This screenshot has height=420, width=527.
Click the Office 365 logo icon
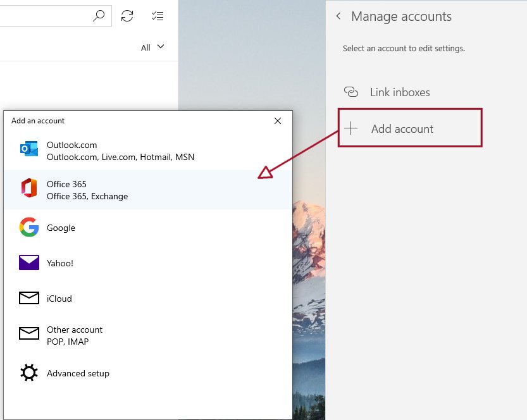[29, 188]
